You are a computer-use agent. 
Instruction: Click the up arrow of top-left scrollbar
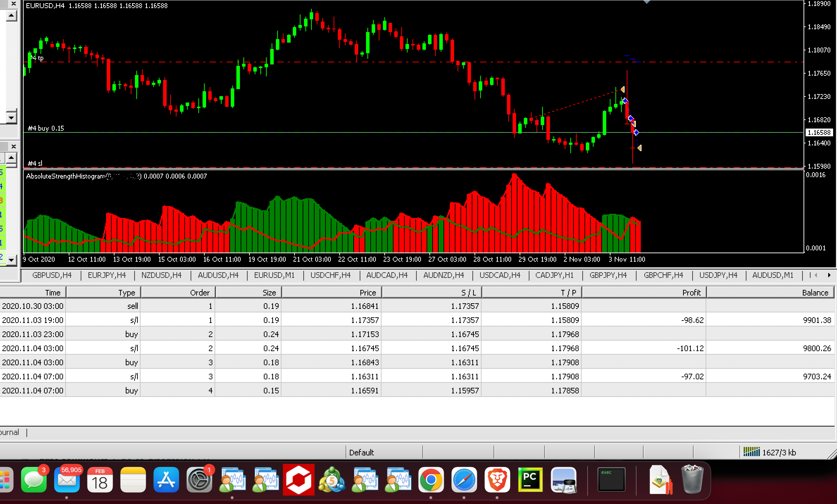[11, 15]
